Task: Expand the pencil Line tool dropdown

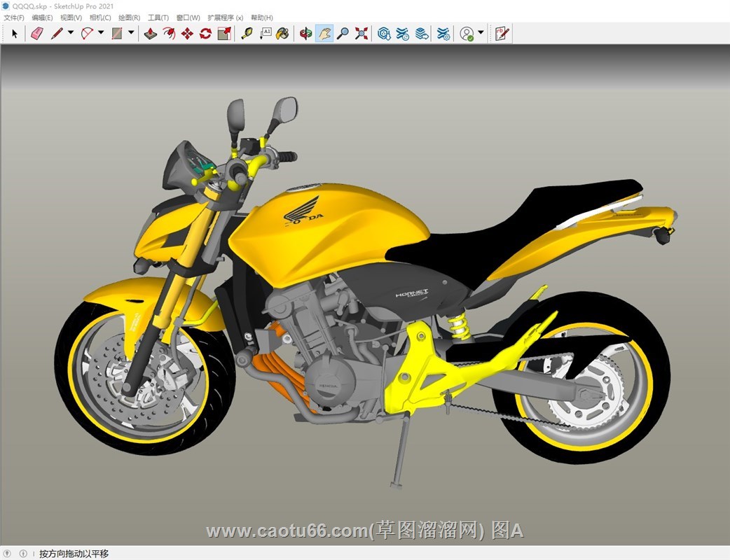Action: pyautogui.click(x=71, y=33)
